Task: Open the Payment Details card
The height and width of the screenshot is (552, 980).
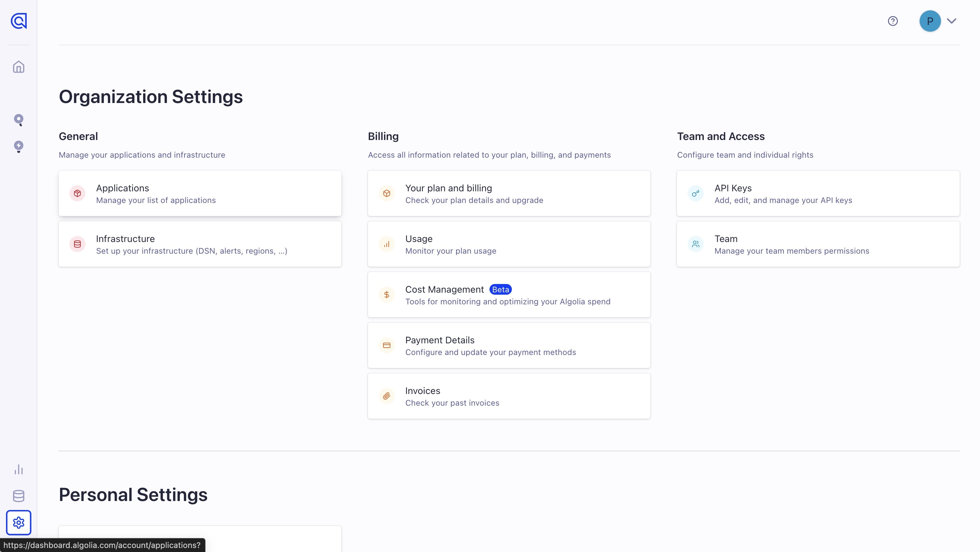Action: coord(509,345)
